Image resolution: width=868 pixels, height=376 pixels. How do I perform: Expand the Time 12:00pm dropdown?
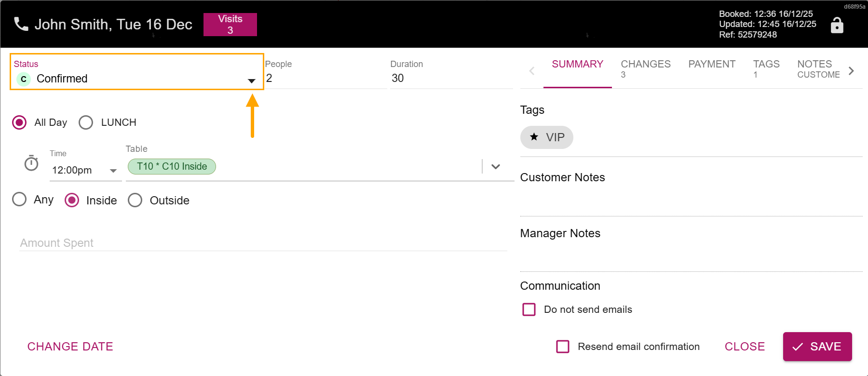[x=113, y=171]
